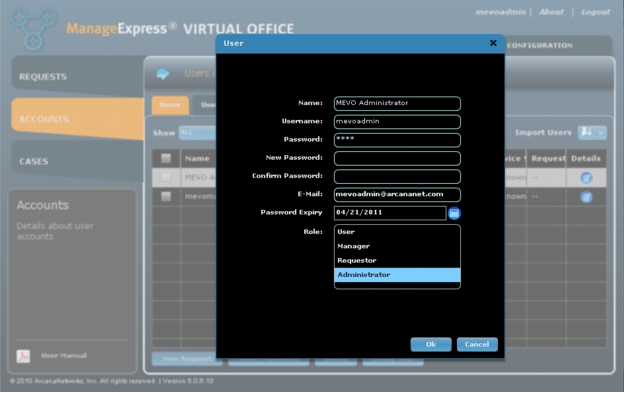624x393 pixels.
Task: Click the ManageExpress logo icon
Action: click(x=33, y=29)
